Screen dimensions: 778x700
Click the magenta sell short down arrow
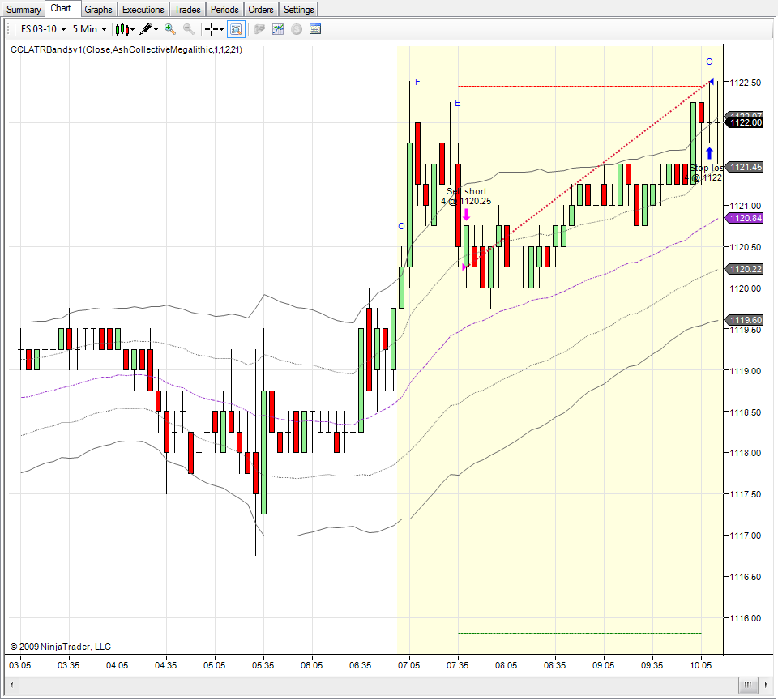point(467,215)
